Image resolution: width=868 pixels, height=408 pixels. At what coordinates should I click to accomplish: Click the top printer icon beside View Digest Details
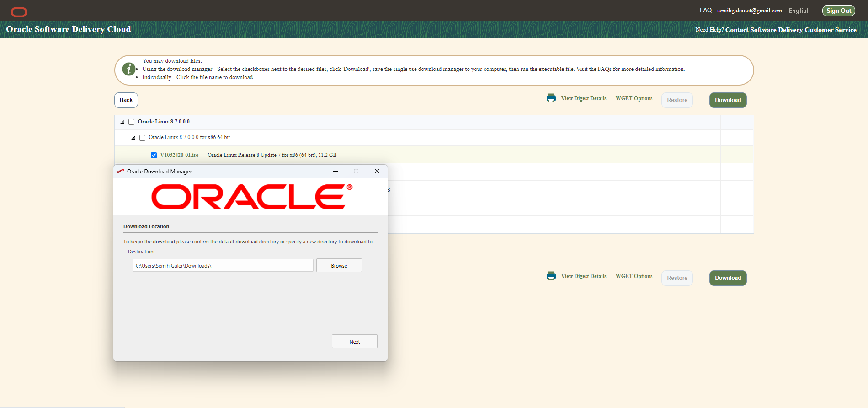coord(551,98)
